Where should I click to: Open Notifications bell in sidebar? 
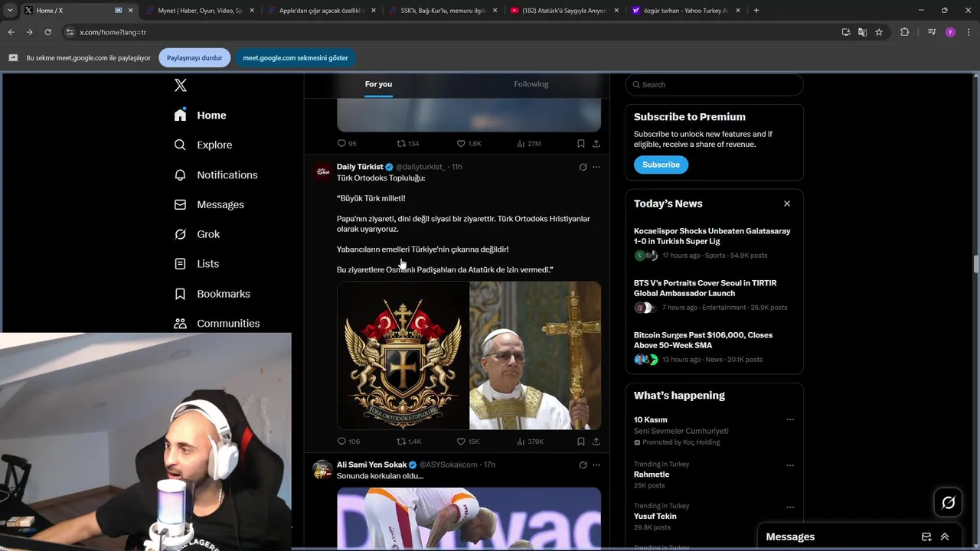[x=180, y=174]
